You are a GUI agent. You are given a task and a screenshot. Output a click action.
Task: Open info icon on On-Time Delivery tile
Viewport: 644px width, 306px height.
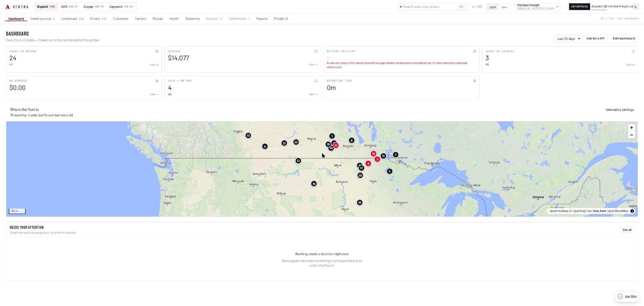click(474, 51)
